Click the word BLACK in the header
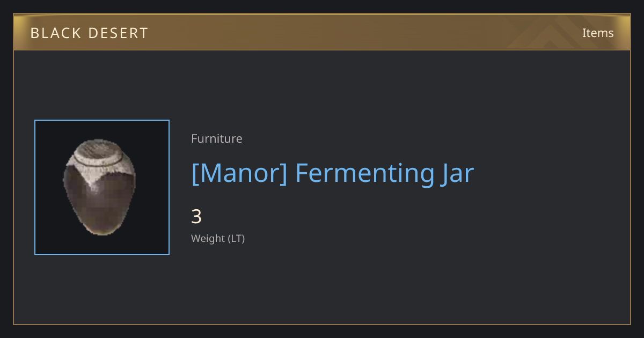Image resolution: width=644 pixels, height=338 pixels. pos(54,33)
